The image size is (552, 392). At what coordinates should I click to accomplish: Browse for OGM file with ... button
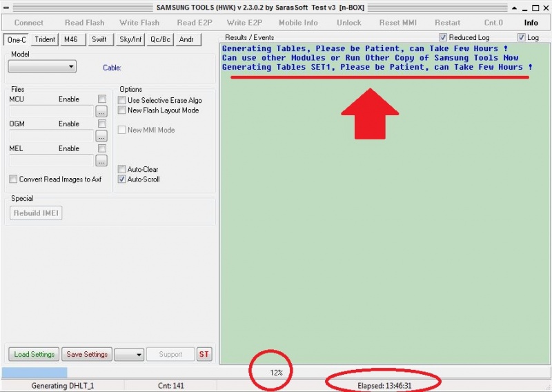pos(101,136)
